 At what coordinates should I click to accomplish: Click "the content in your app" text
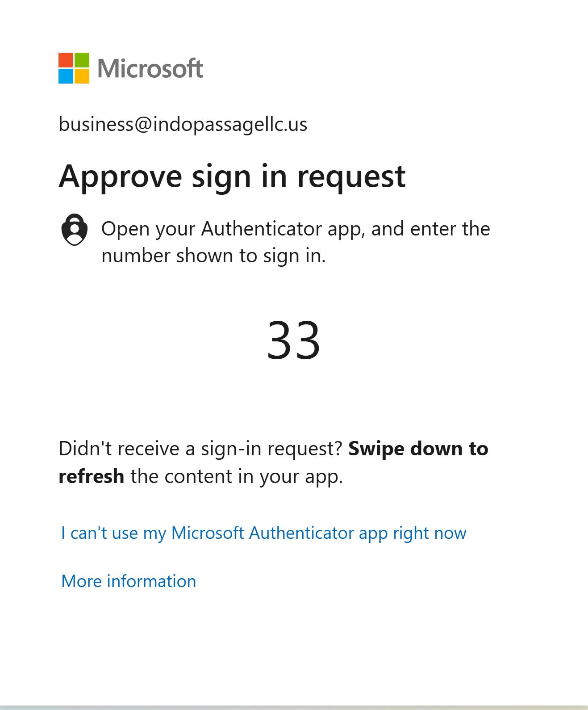(236, 476)
